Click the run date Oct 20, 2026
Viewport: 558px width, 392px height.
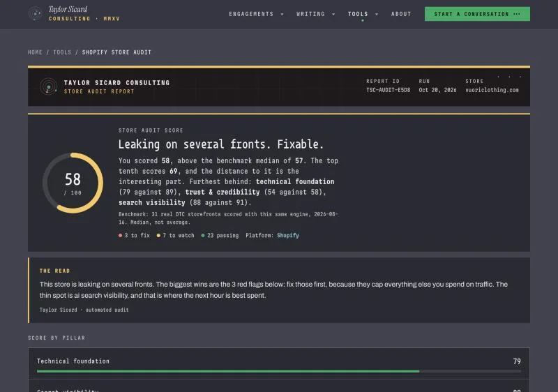click(x=437, y=90)
